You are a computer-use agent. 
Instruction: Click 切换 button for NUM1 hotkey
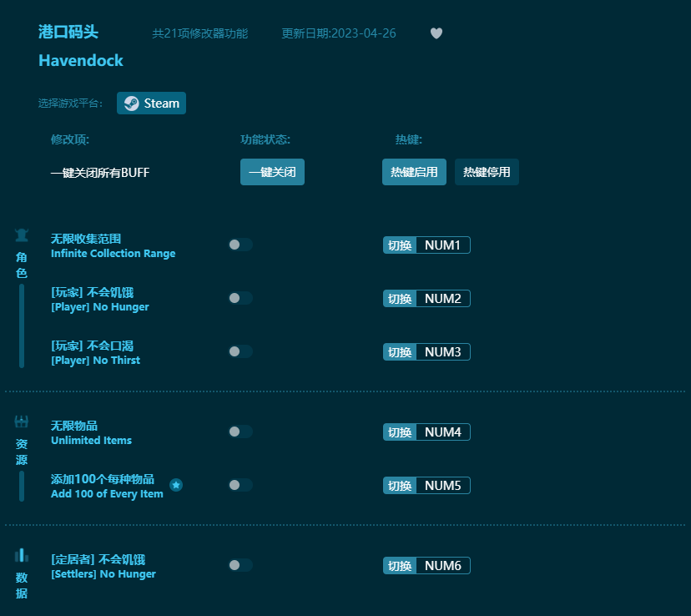click(x=400, y=245)
